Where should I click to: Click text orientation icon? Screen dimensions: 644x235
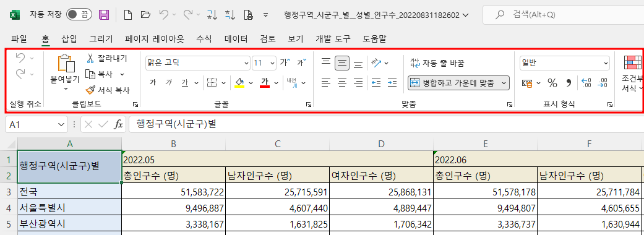coord(377,63)
